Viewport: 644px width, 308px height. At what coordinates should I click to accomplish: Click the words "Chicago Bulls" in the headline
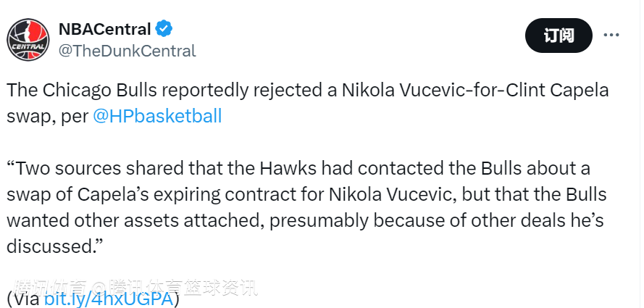(101, 91)
